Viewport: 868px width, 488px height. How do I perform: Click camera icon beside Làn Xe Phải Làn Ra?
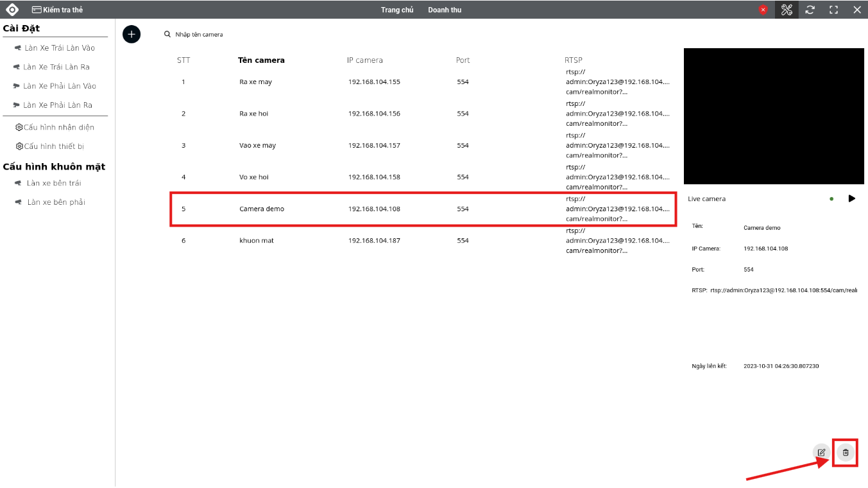17,105
